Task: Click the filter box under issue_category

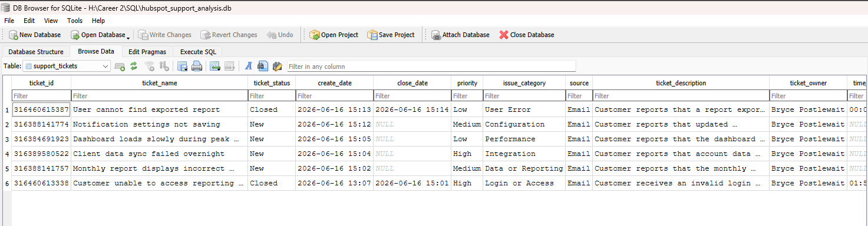Action: coord(524,95)
